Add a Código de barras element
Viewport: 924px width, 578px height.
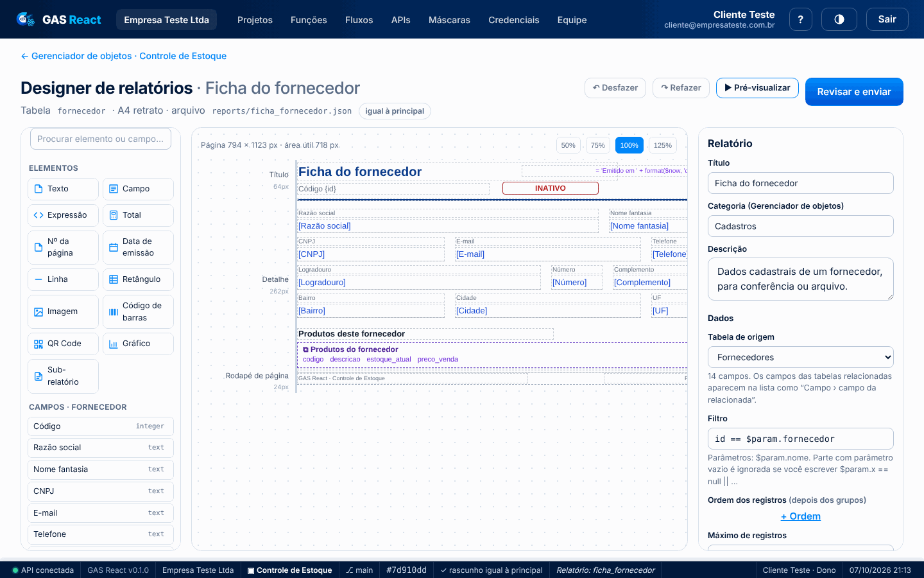(138, 311)
